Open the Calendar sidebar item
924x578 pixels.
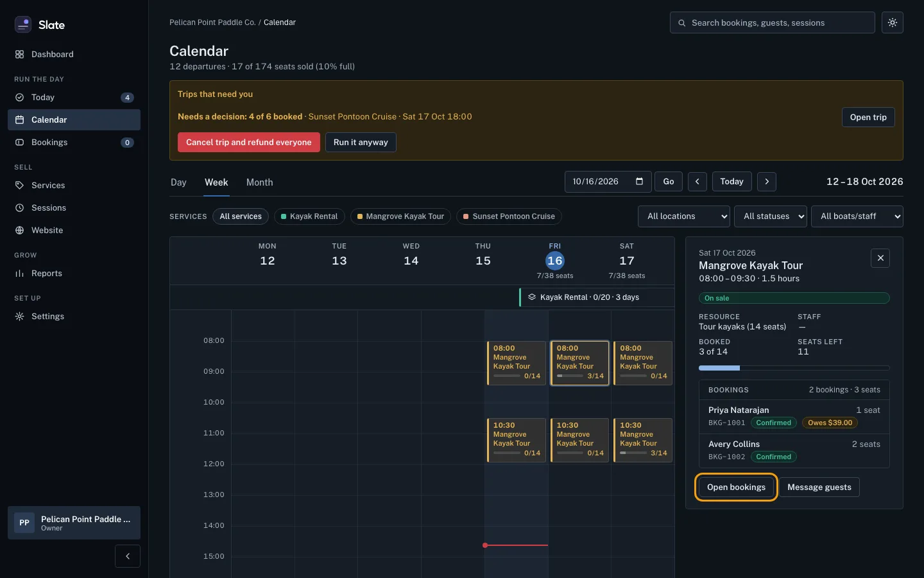pos(74,120)
